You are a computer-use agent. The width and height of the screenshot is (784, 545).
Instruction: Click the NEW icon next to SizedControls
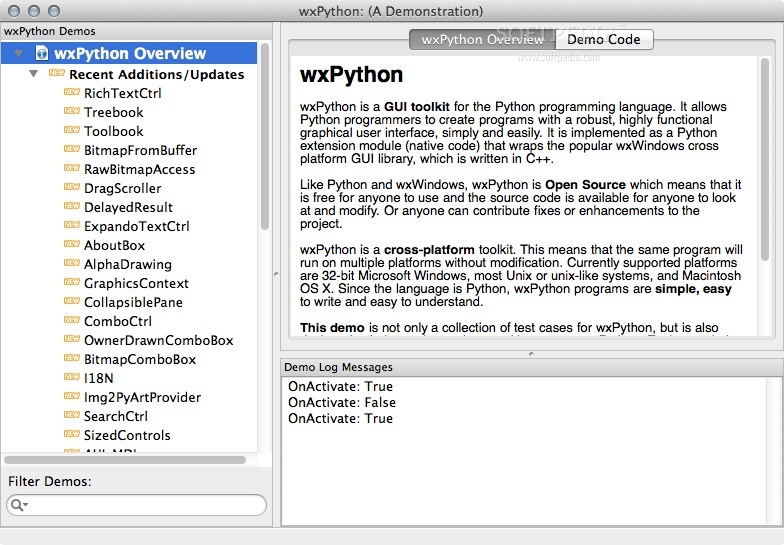(72, 434)
